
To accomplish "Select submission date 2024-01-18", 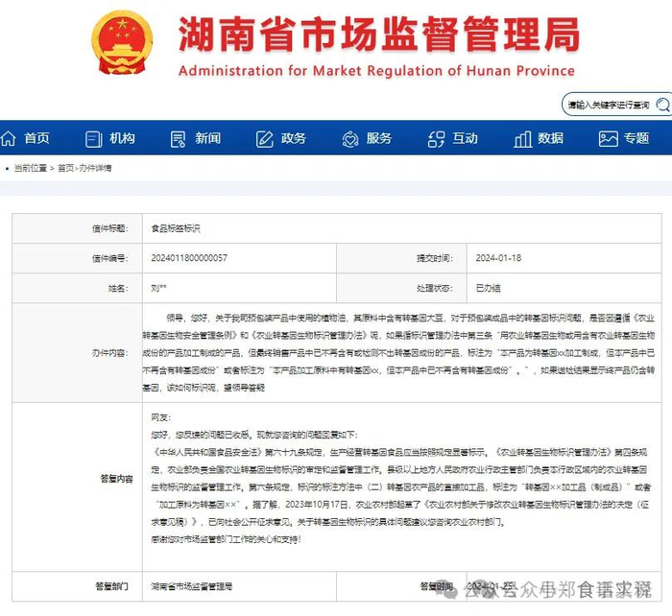I will pos(498,258).
